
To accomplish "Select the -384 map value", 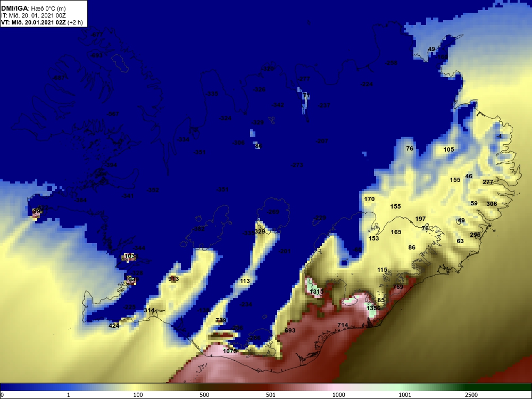I will point(80,200).
